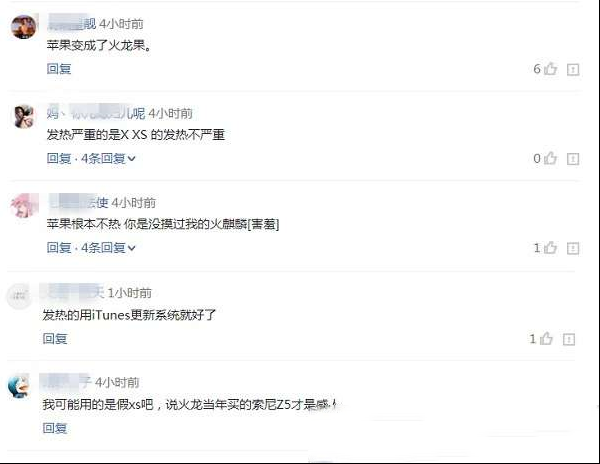The image size is (600, 464).
Task: Expand 4条回复 under 火麒麟 comment
Action: click(108, 247)
